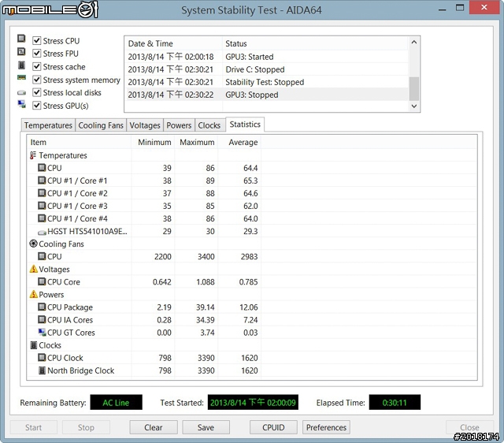Viewport: 504px width, 443px height.
Task: Click the log scrollbar thumb
Action: 414,89
